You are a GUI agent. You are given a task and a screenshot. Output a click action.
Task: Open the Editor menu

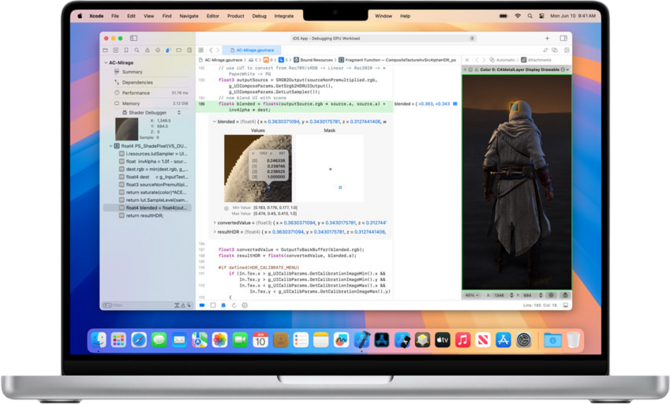pos(213,16)
